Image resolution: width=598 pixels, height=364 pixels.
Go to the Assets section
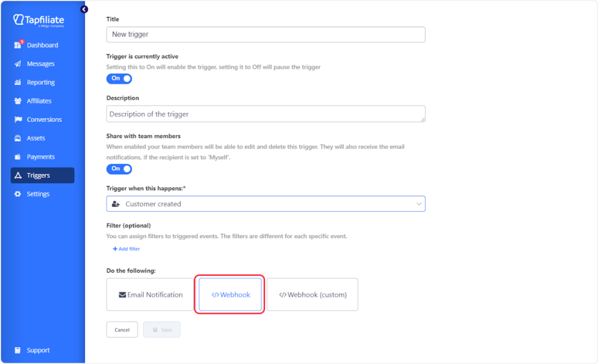point(36,138)
